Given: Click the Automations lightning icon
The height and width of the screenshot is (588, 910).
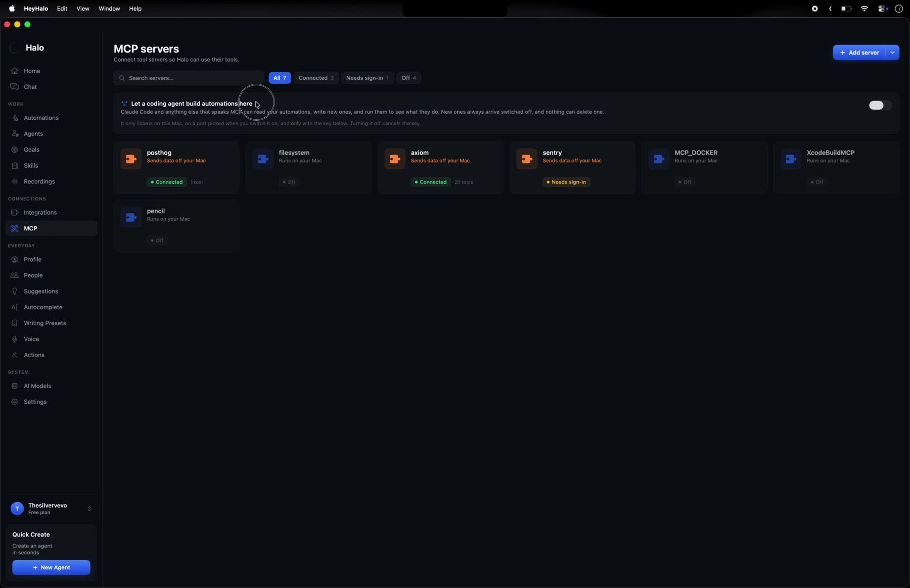Looking at the screenshot, I should (x=15, y=118).
